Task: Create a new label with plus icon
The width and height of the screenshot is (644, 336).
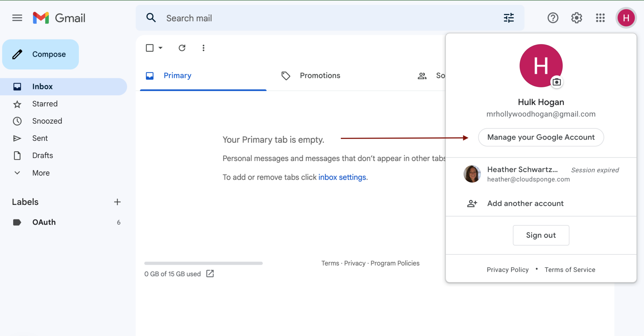Action: pyautogui.click(x=117, y=201)
